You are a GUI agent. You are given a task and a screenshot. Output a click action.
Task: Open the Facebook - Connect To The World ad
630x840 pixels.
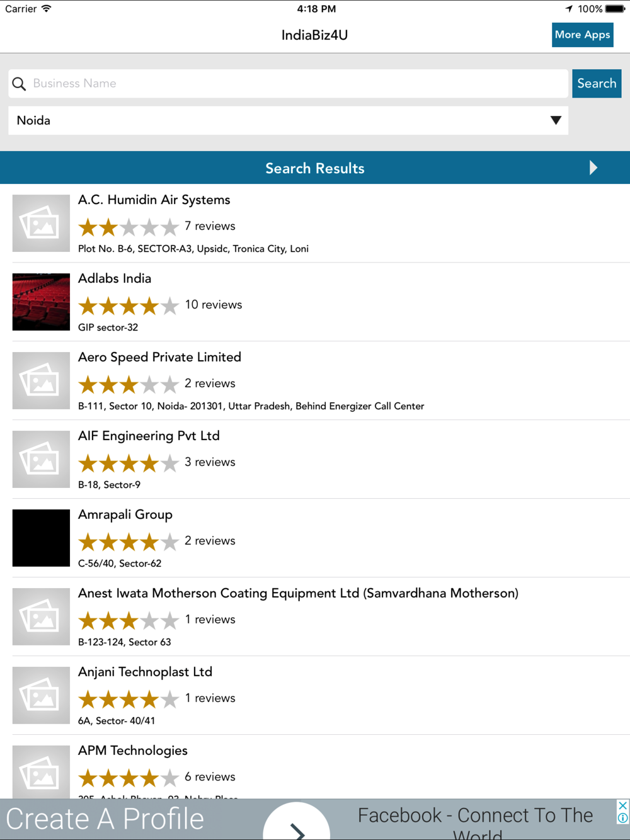(x=476, y=823)
